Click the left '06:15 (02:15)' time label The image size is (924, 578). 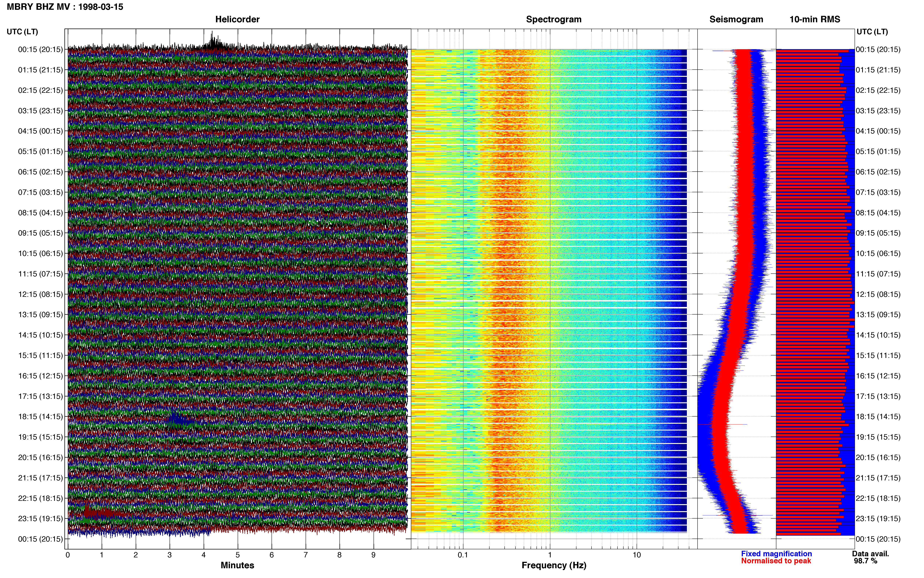pyautogui.click(x=40, y=172)
